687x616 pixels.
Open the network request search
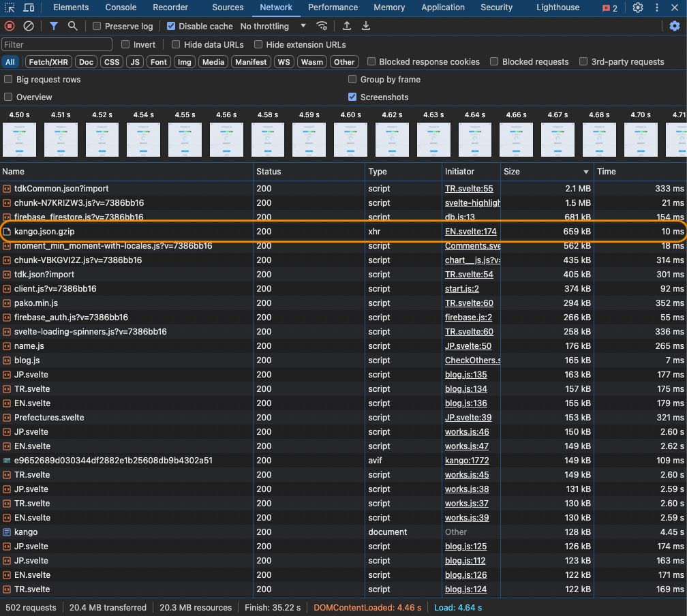coord(71,25)
